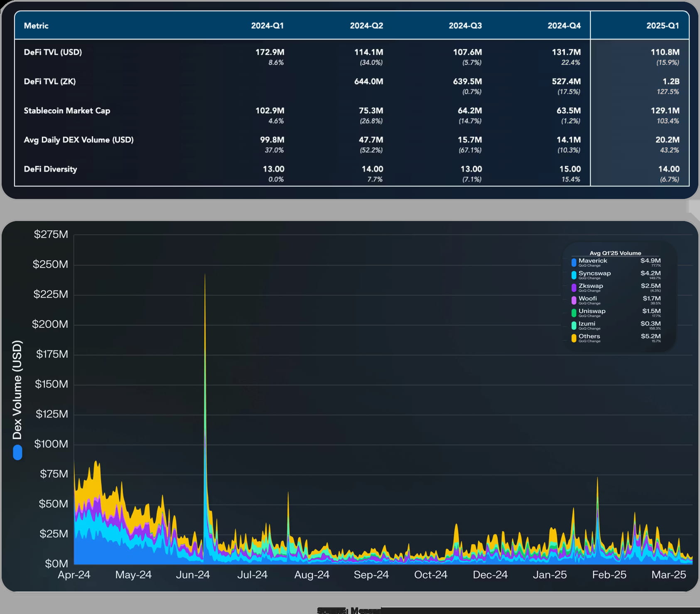Select the DeFi TVL (USD) row label
Viewport: 700px width, 614px height.
53,52
